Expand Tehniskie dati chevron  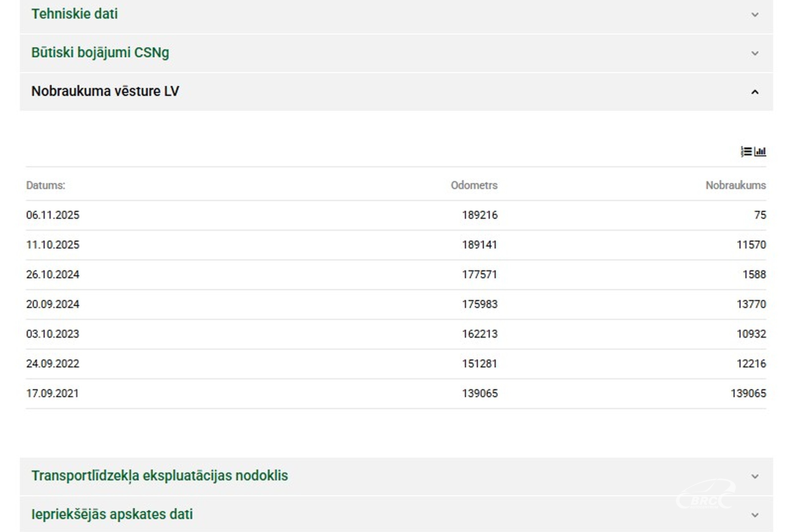tap(755, 15)
